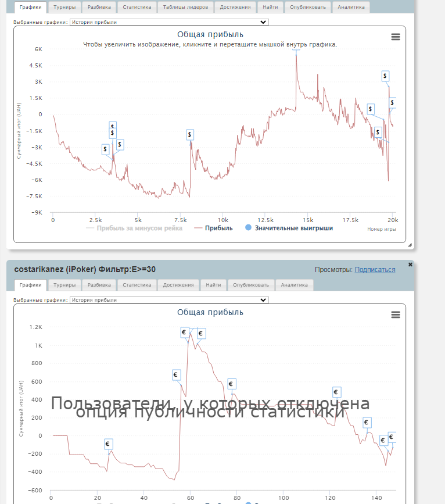
Task: Click the 'Подписаться' link
Action: click(x=375, y=270)
